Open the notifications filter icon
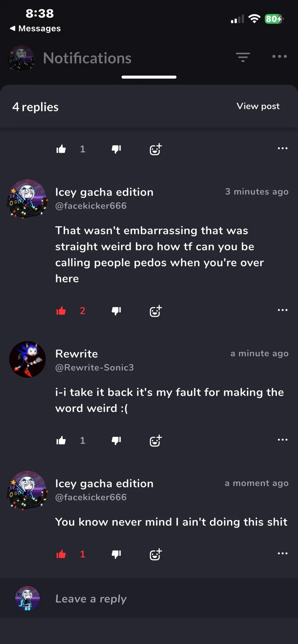The height and width of the screenshot is (644, 298). (x=243, y=57)
